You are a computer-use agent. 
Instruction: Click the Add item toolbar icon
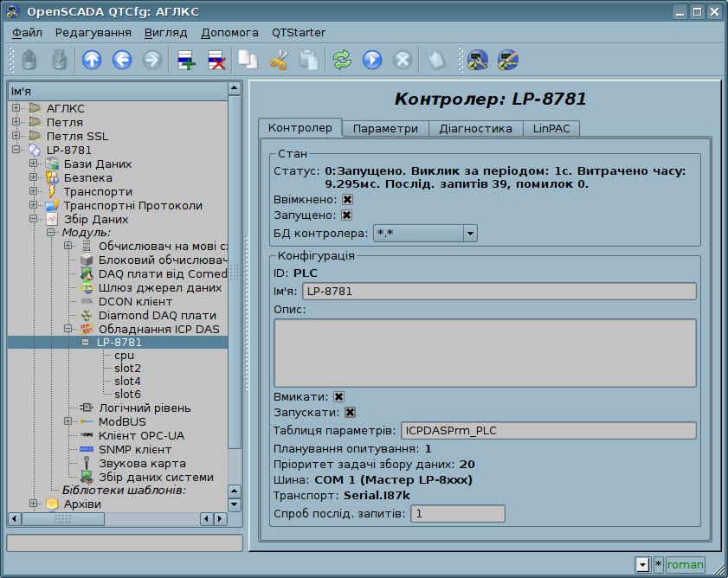pyautogui.click(x=186, y=60)
